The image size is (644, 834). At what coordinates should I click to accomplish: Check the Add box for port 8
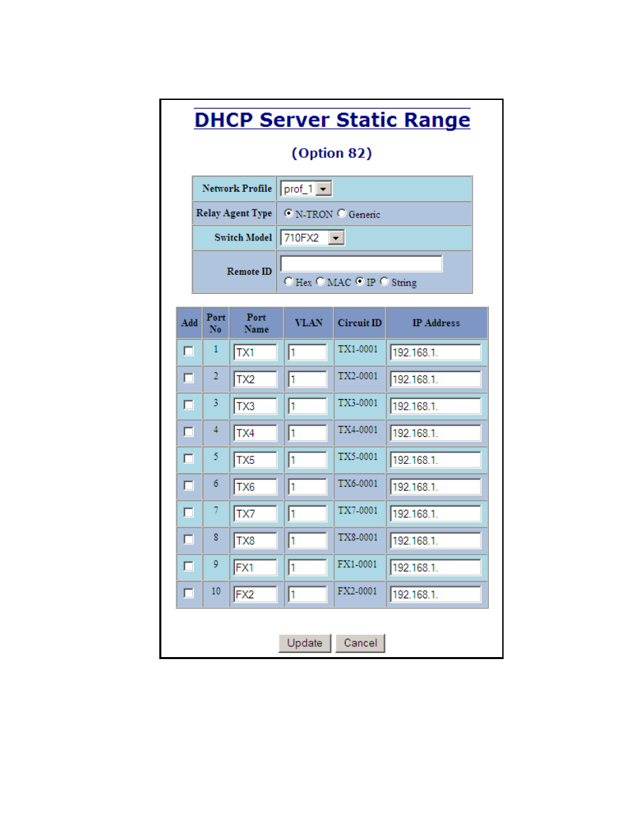pyautogui.click(x=189, y=540)
